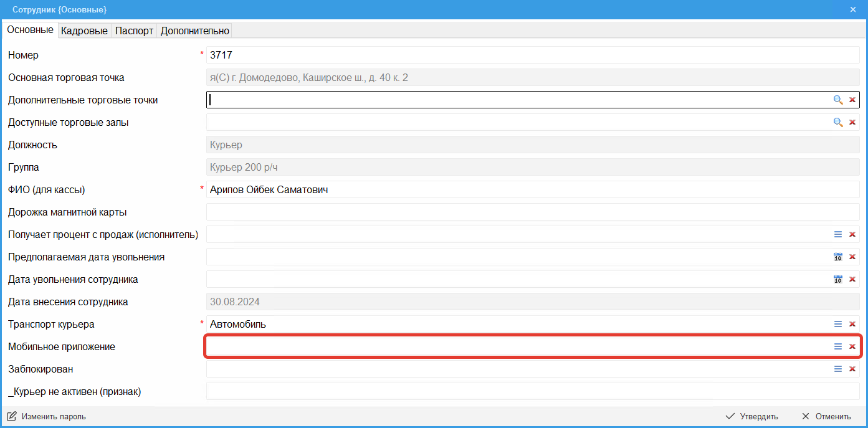This screenshot has height=428, width=868.
Task: Open the Паспорт tab
Action: click(x=134, y=31)
